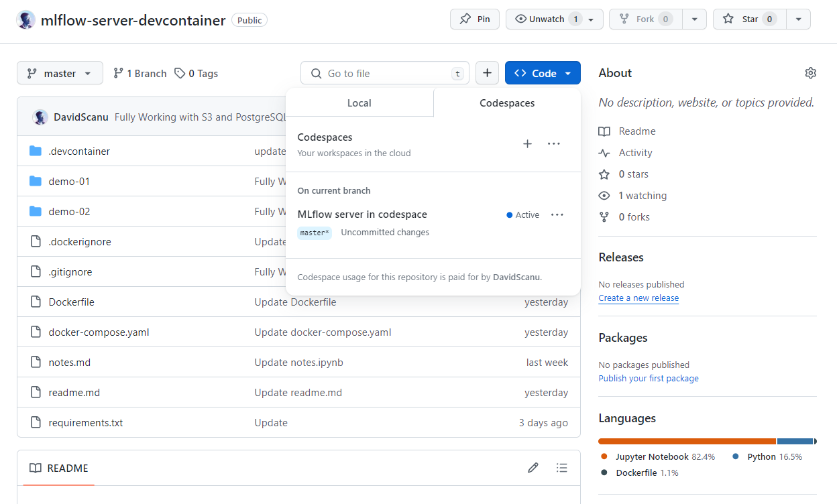Create a new codespace with plus icon
Viewport: 837px width, 504px height.
coord(528,143)
